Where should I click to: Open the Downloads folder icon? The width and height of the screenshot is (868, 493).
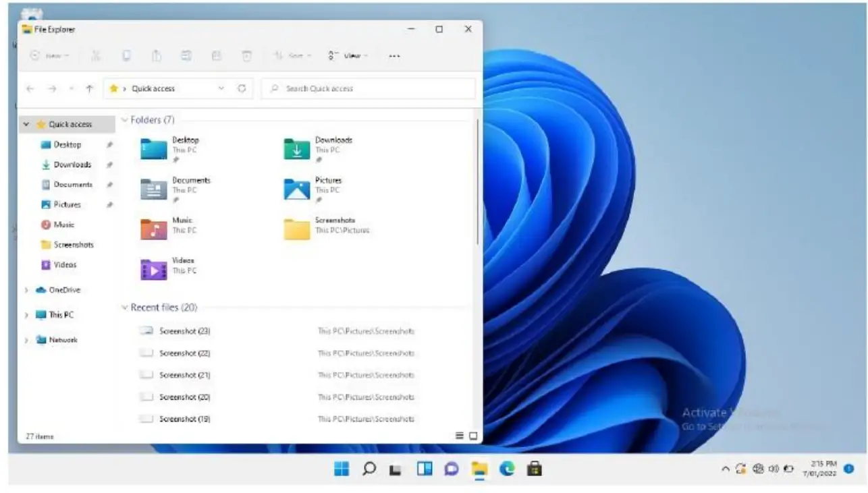[x=297, y=149]
